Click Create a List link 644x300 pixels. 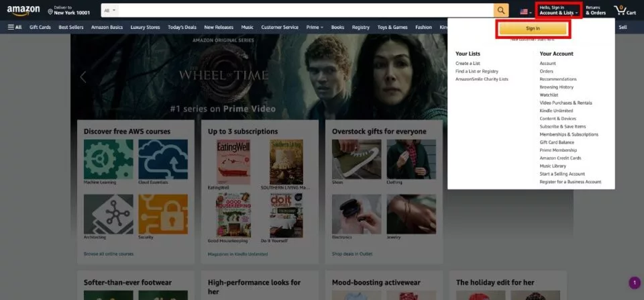[467, 63]
